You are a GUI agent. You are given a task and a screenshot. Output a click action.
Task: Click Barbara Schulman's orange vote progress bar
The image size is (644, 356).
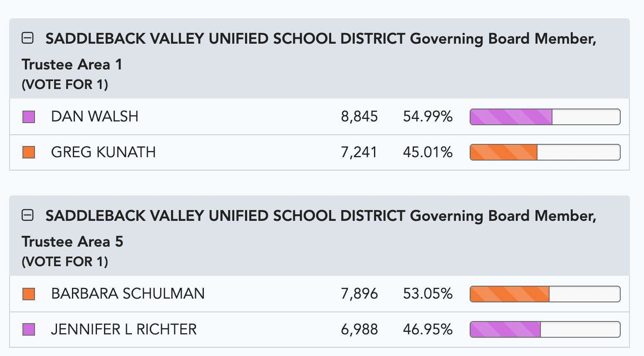point(545,294)
